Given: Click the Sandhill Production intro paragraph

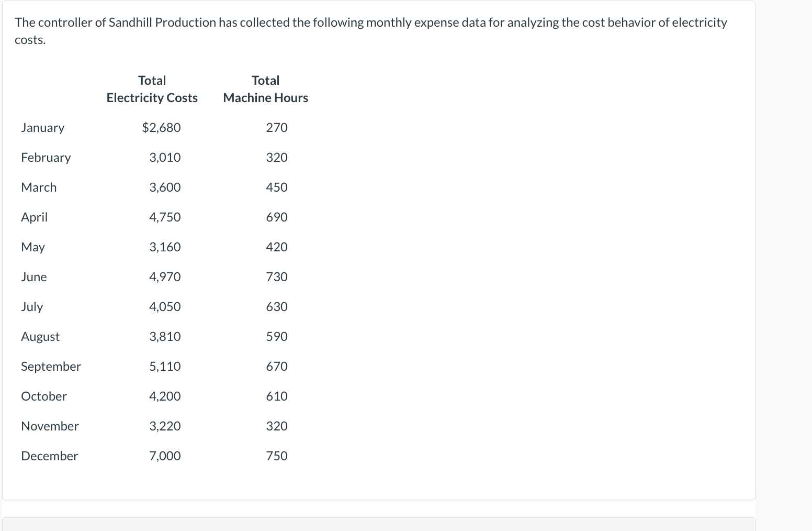Looking at the screenshot, I should (371, 31).
